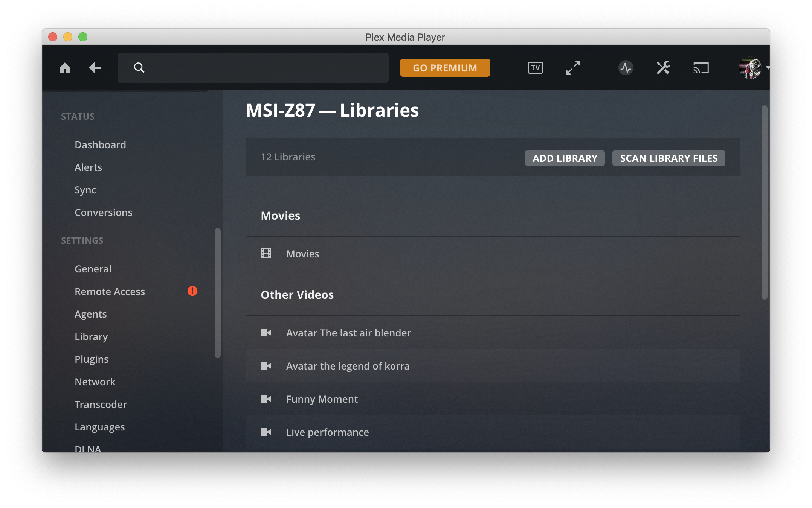Select the Funny Moment library

point(493,399)
